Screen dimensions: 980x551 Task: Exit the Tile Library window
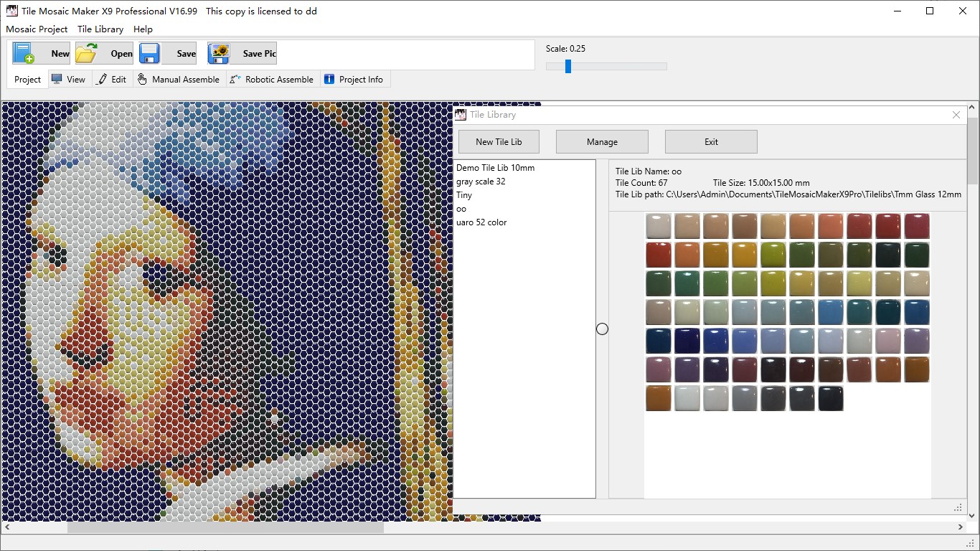click(x=711, y=141)
